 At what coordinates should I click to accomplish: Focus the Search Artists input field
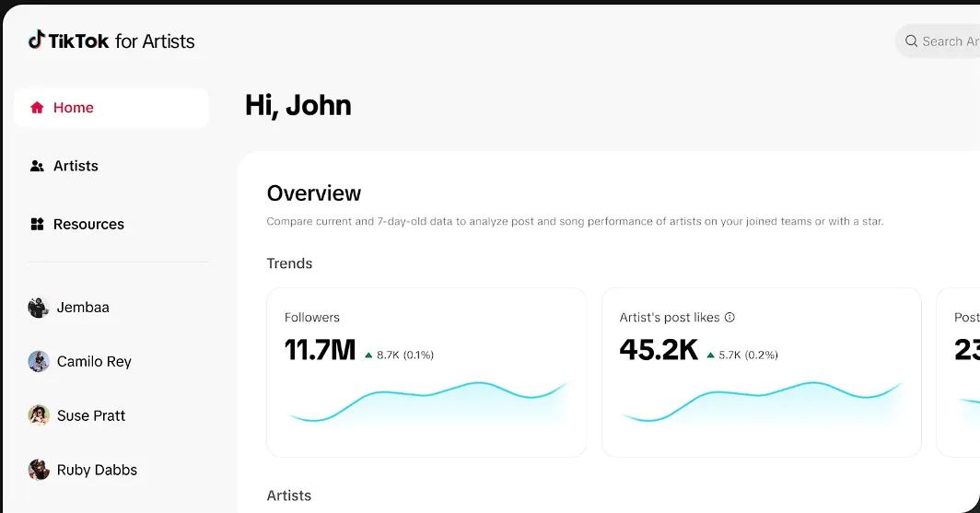click(938, 41)
